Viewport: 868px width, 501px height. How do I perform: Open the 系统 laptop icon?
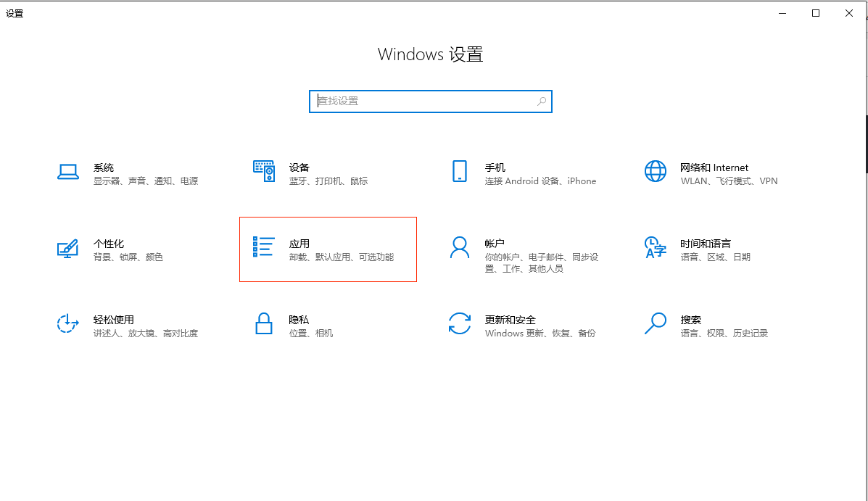(x=67, y=172)
